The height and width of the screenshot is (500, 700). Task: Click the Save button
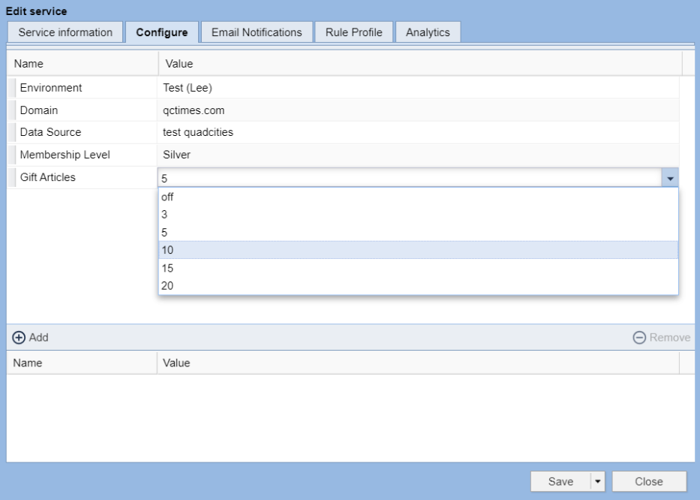[x=560, y=482]
